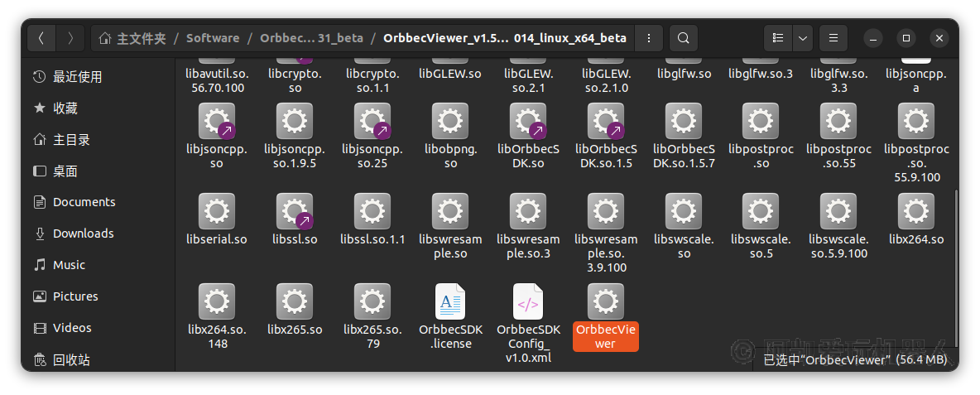
Task: Open the 回收站 trash in sidebar
Action: (71, 360)
